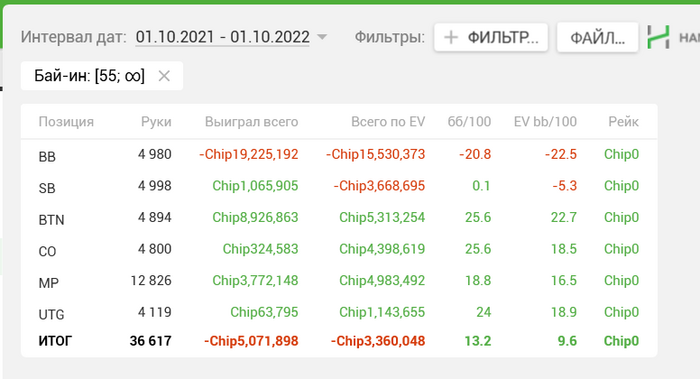Click the + ФИЛЬТР... button
This screenshot has height=379, width=700.
click(491, 37)
